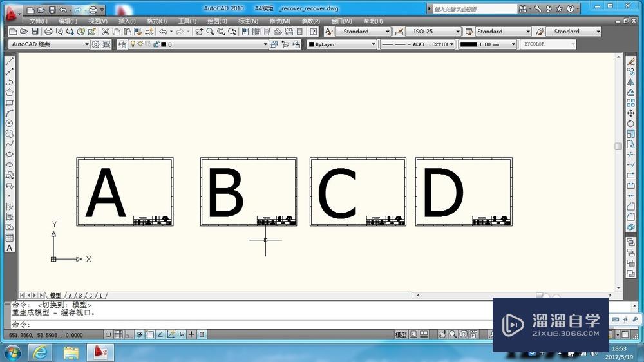Click the 模型 model space status button

point(401,334)
